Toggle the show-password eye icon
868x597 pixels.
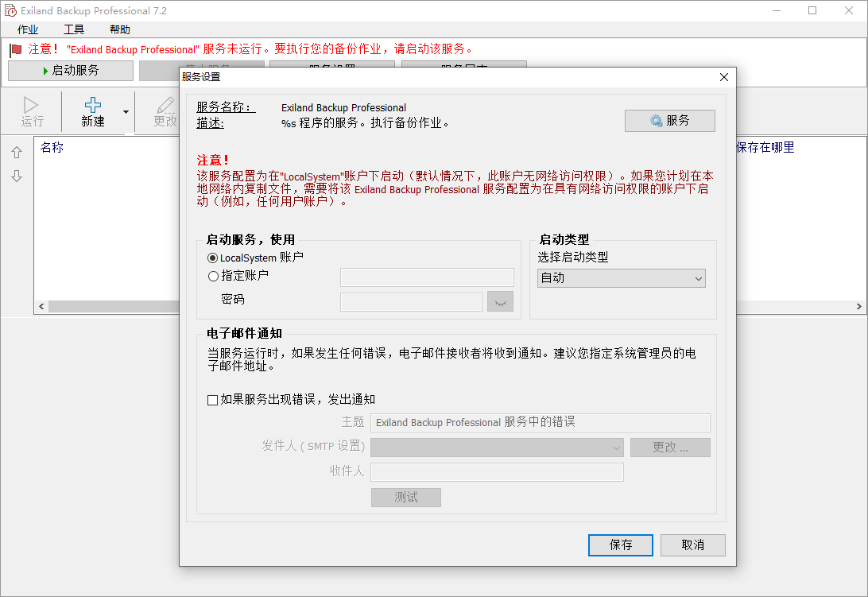[x=501, y=302]
